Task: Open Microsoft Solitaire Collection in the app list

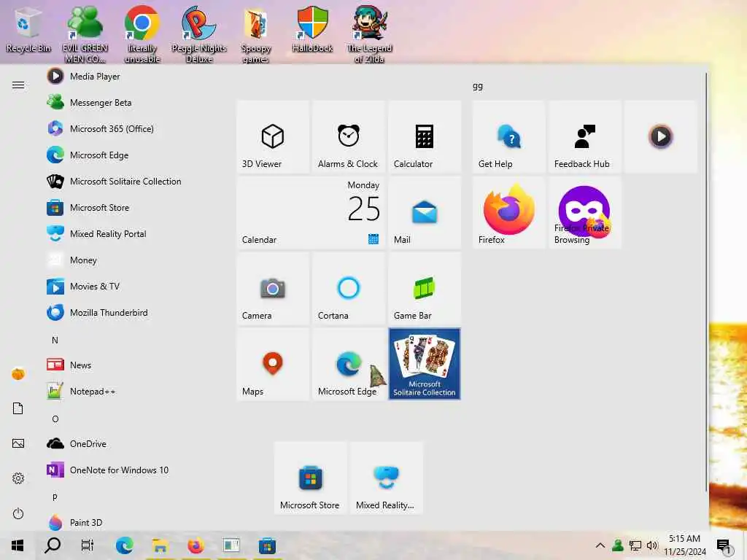Action: (133, 182)
